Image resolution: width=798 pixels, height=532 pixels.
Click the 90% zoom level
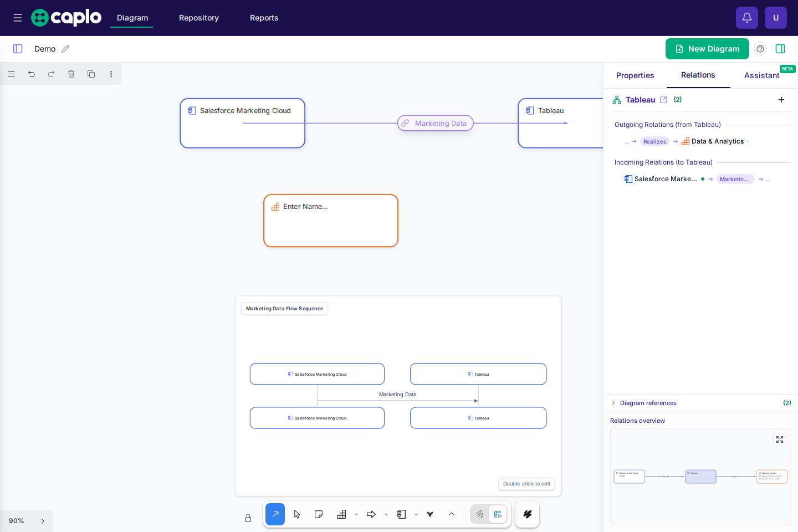coord(17,521)
